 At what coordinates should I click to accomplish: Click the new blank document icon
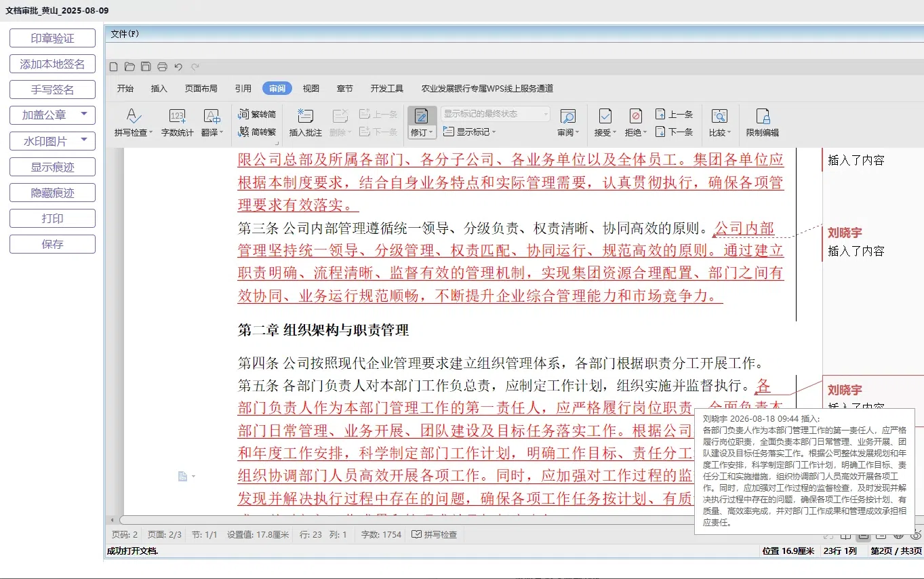(x=114, y=66)
